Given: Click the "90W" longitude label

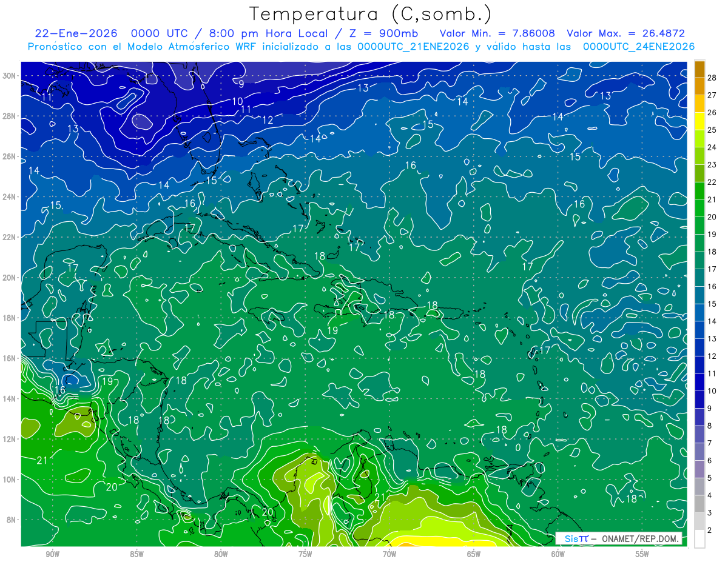Looking at the screenshot, I should coord(53,554).
